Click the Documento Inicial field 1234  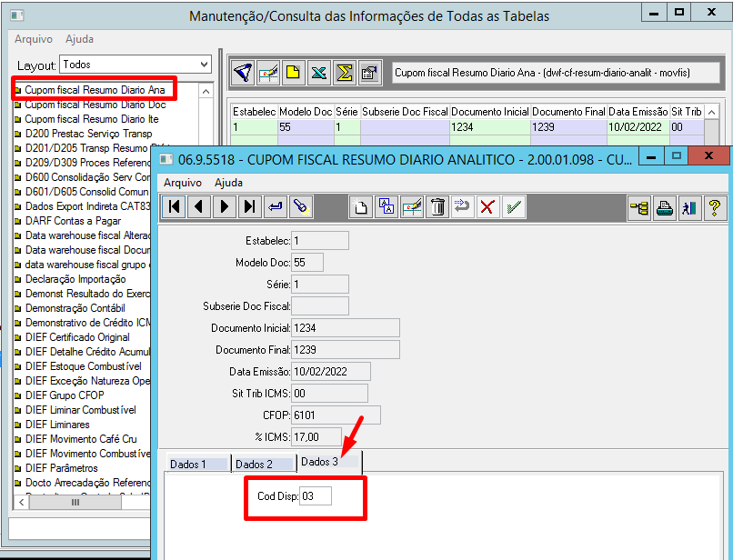[346, 327]
